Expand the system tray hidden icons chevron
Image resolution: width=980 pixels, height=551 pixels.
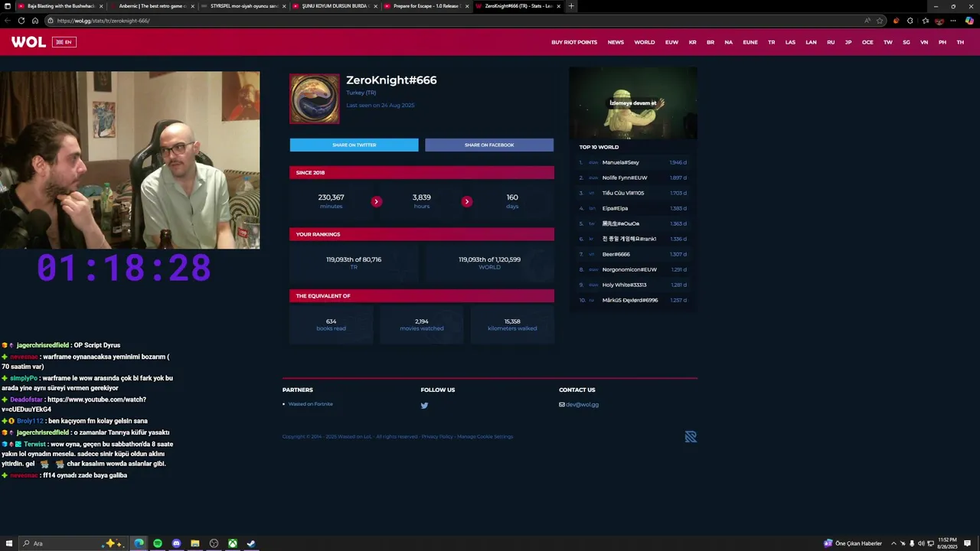coord(893,543)
